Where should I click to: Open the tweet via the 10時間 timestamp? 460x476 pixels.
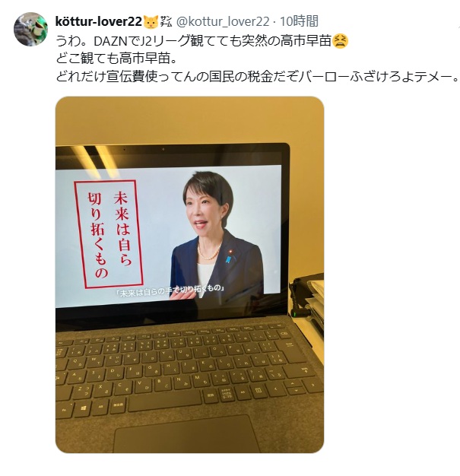[x=299, y=21]
